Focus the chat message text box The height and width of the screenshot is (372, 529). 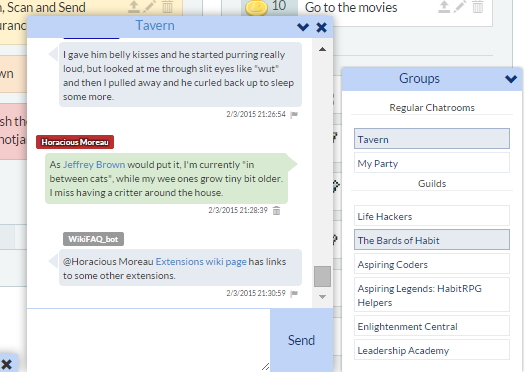click(x=148, y=340)
